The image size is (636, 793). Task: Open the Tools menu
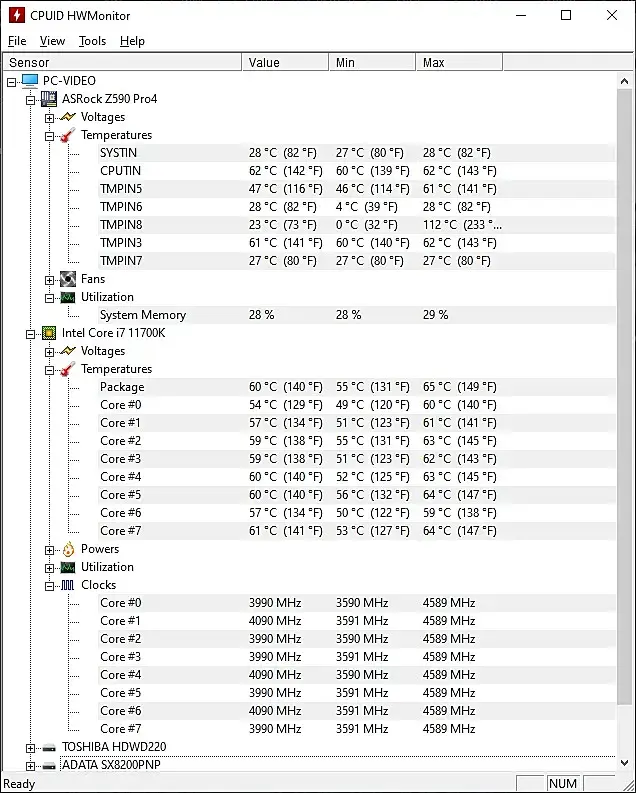click(x=92, y=41)
